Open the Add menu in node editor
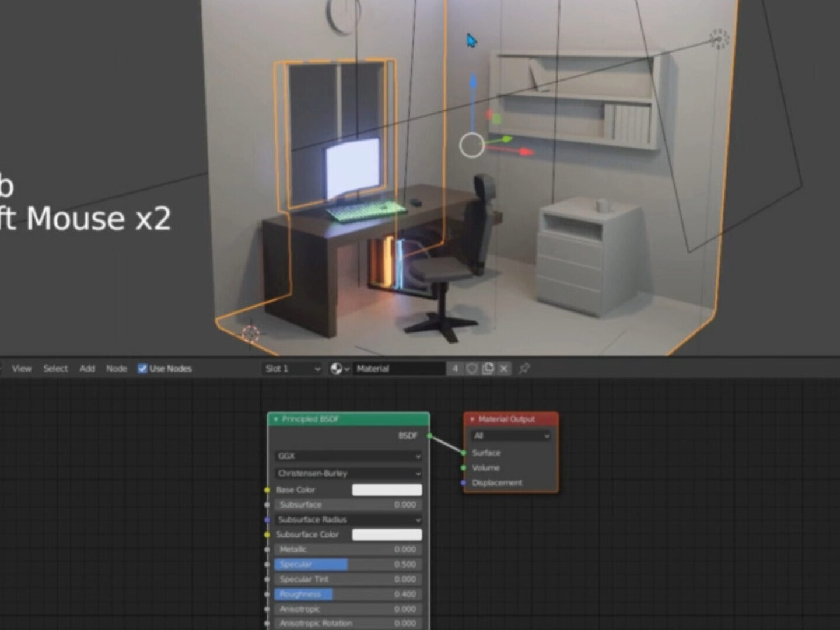Image resolution: width=840 pixels, height=630 pixels. coord(87,369)
